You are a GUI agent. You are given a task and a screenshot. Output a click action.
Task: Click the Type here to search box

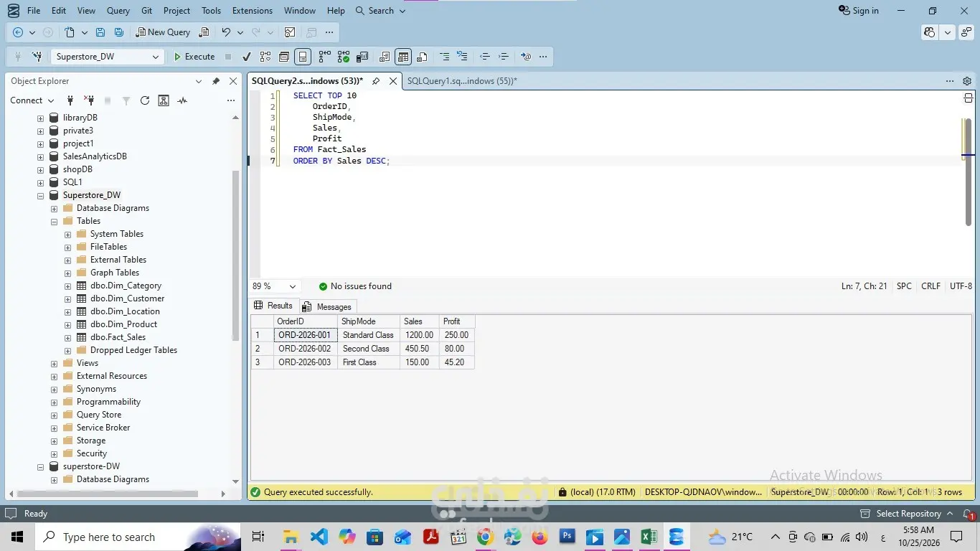136,537
